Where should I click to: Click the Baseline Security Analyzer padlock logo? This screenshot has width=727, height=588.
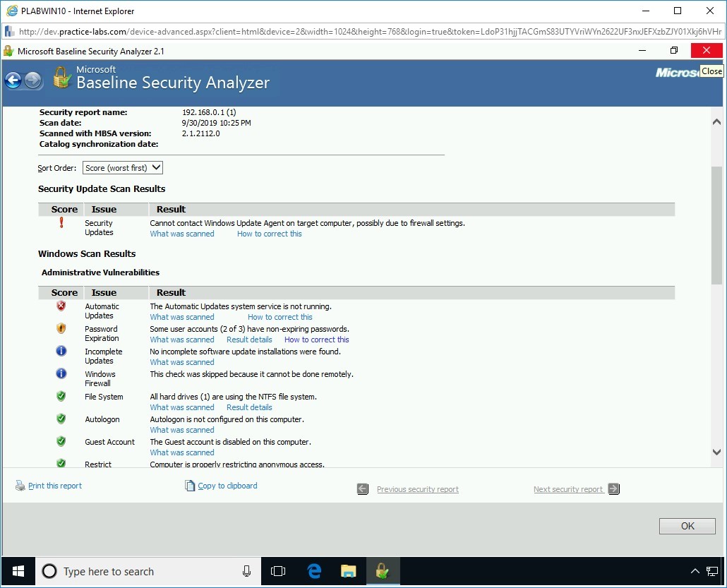(61, 78)
